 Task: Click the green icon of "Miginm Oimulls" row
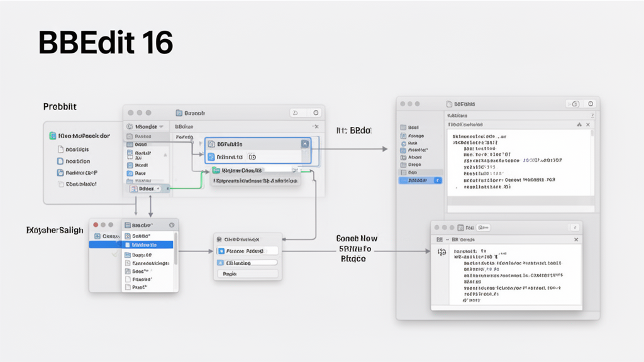216,170
